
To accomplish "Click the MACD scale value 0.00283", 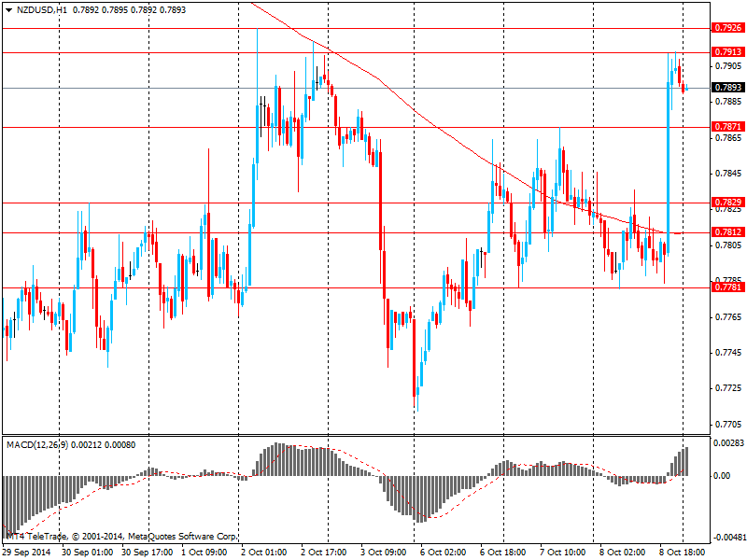I will tap(728, 443).
